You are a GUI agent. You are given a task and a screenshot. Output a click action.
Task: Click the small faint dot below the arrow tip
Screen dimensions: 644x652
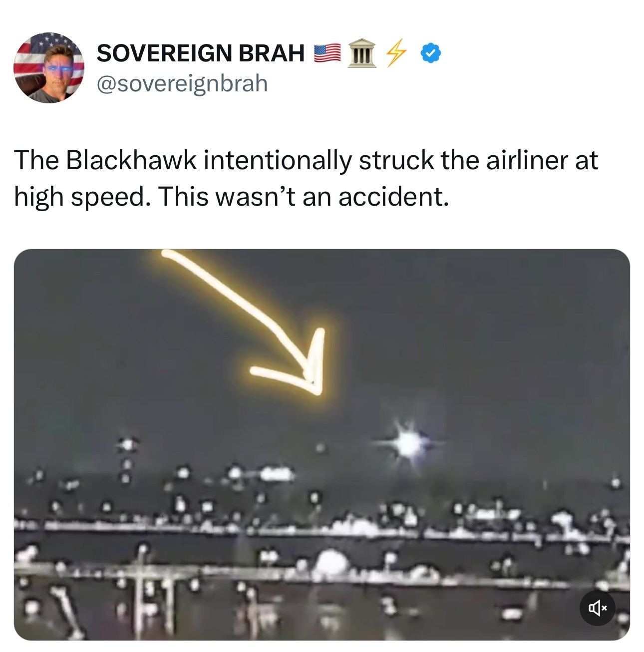[320, 447]
